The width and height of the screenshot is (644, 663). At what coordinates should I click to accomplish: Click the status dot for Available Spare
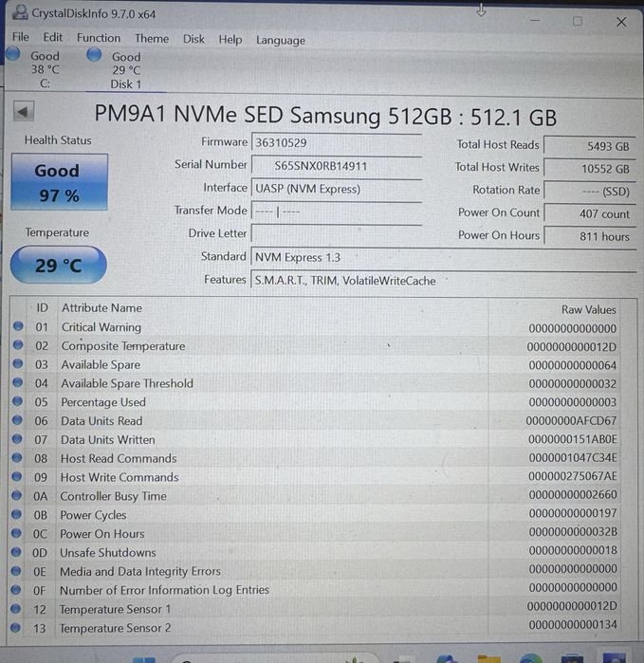click(x=18, y=363)
